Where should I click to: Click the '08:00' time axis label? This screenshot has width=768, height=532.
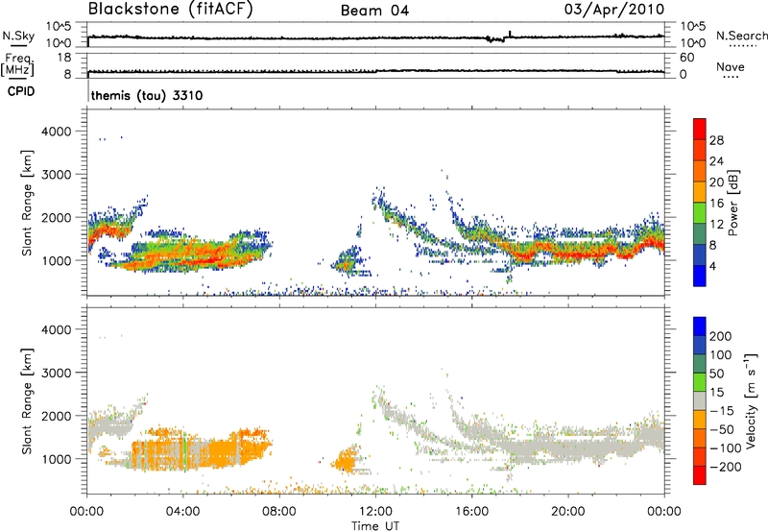click(x=278, y=512)
